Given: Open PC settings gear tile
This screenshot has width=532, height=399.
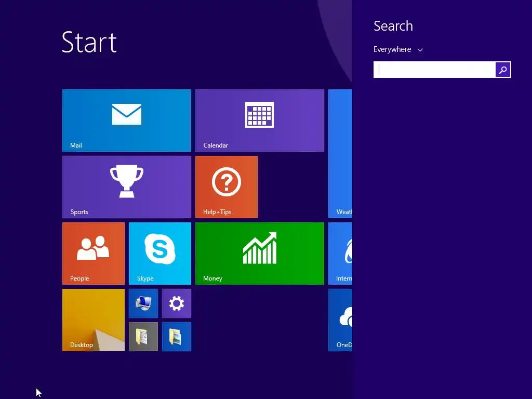Looking at the screenshot, I should (x=177, y=303).
